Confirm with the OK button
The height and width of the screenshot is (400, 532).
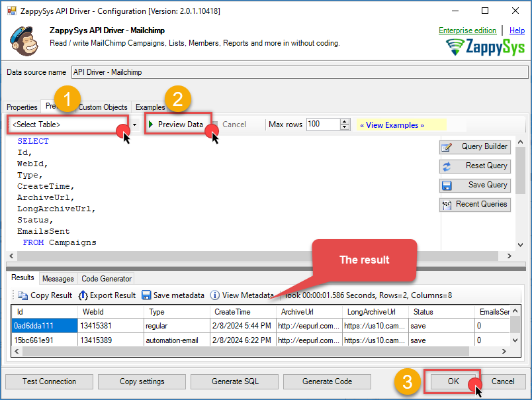click(453, 381)
